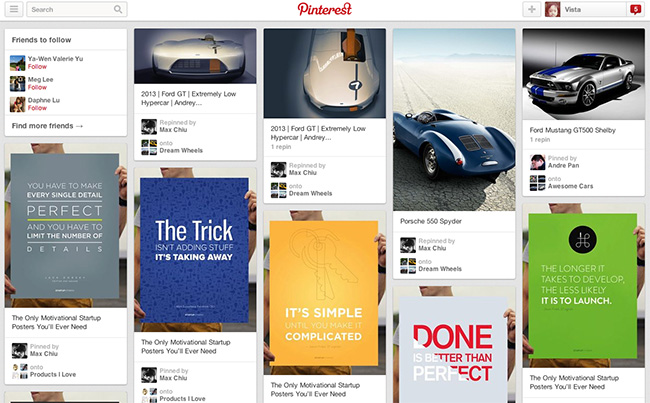Open the Vista user menu
This screenshot has width=650, height=403.
click(x=594, y=9)
